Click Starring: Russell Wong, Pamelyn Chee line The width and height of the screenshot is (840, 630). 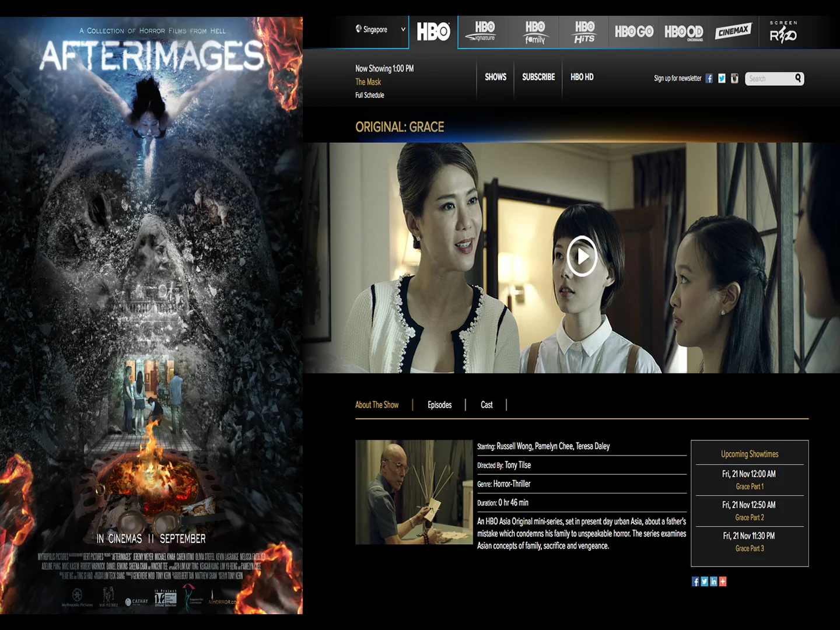[543, 446]
